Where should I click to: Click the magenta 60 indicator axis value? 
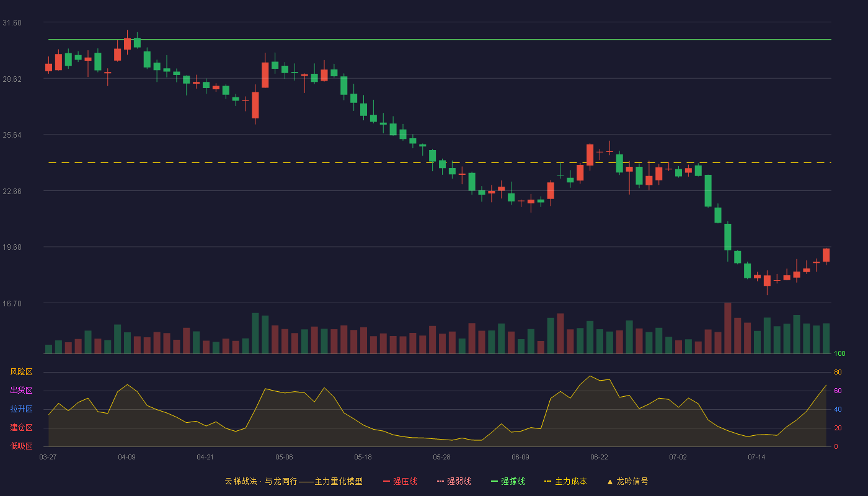tap(838, 391)
